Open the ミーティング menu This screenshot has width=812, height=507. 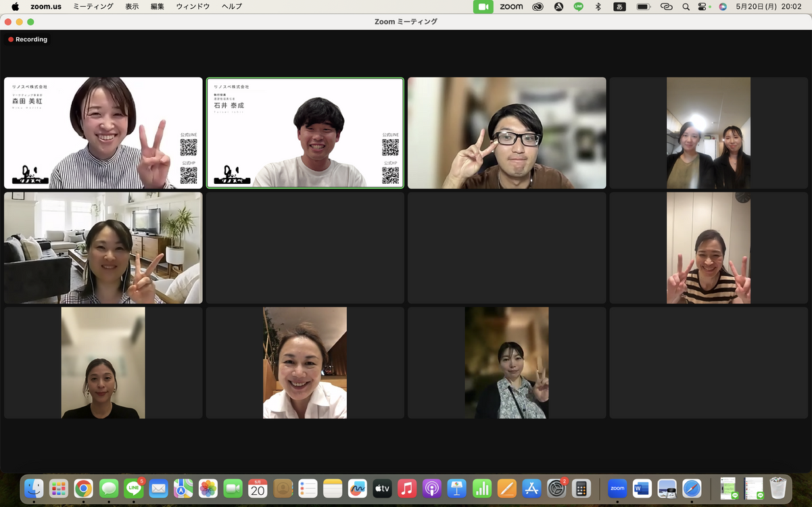tap(93, 7)
